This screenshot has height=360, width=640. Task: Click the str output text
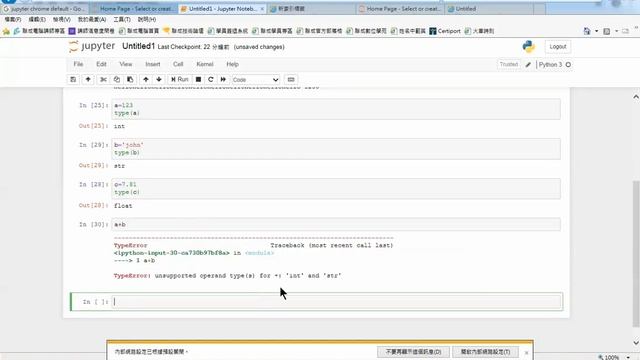pos(119,166)
